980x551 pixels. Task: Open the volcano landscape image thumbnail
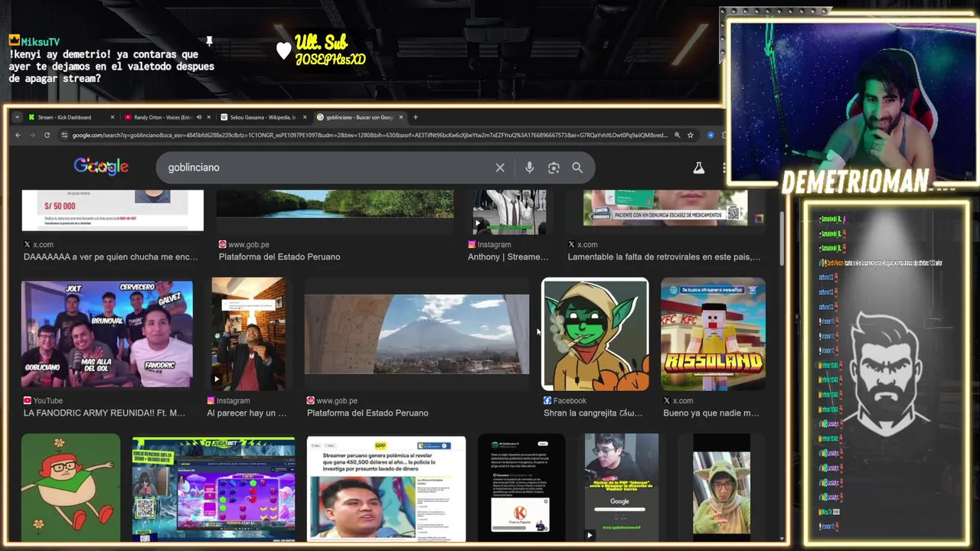coord(416,334)
